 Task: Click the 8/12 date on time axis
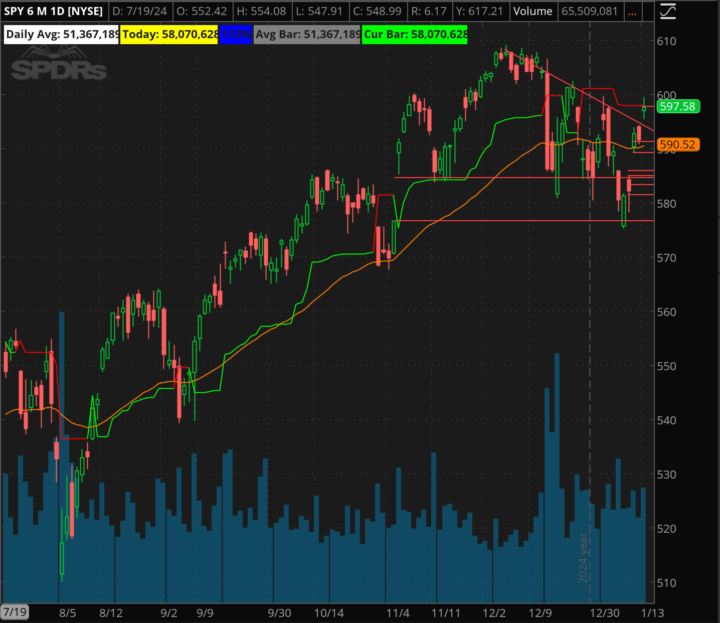tap(111, 613)
